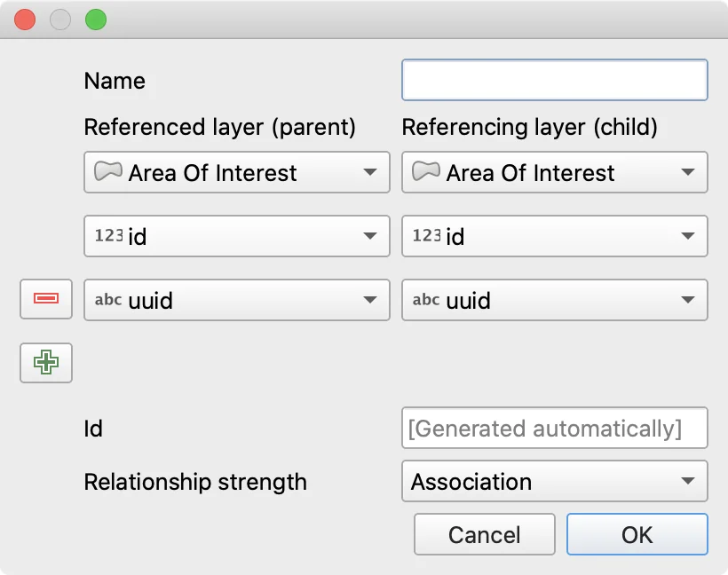The image size is (728, 575).
Task: Click the polygon icon in Referenced layer (parent) combo
Action: (x=108, y=172)
